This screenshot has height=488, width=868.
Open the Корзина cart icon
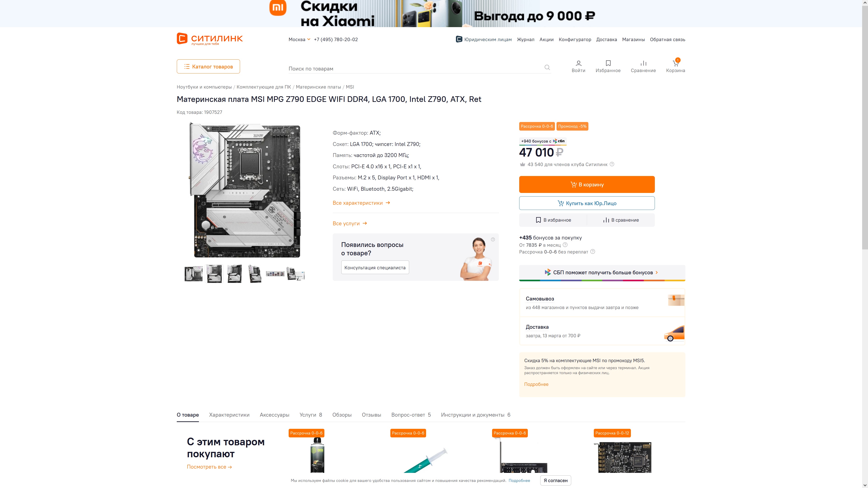676,63
